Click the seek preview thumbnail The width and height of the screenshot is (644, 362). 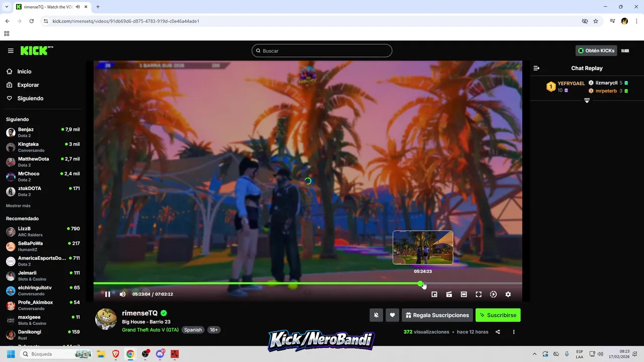[423, 247]
